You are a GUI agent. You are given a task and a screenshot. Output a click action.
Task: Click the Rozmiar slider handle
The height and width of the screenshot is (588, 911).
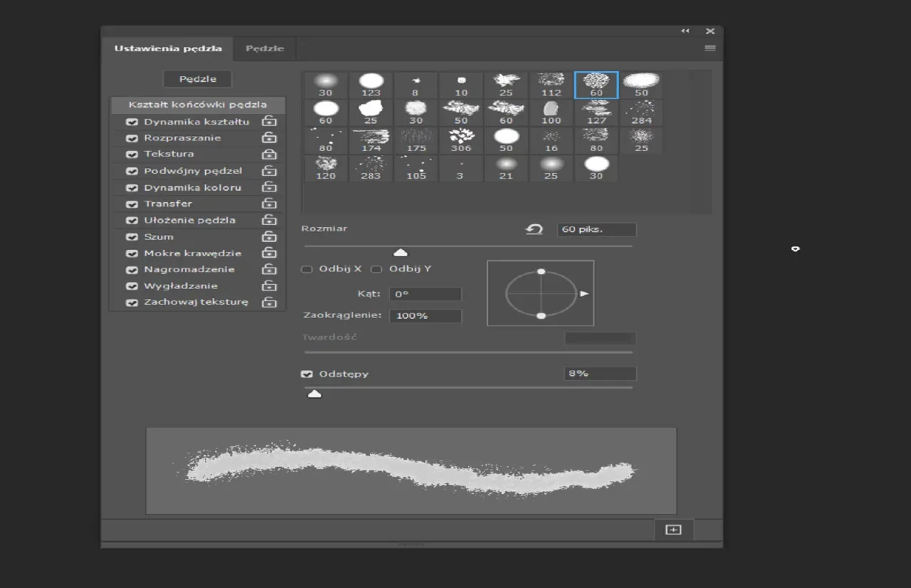click(x=400, y=252)
